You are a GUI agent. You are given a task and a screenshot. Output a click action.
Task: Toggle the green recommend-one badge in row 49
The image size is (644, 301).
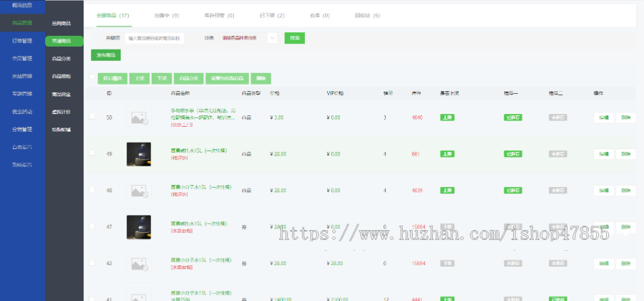pos(513,154)
